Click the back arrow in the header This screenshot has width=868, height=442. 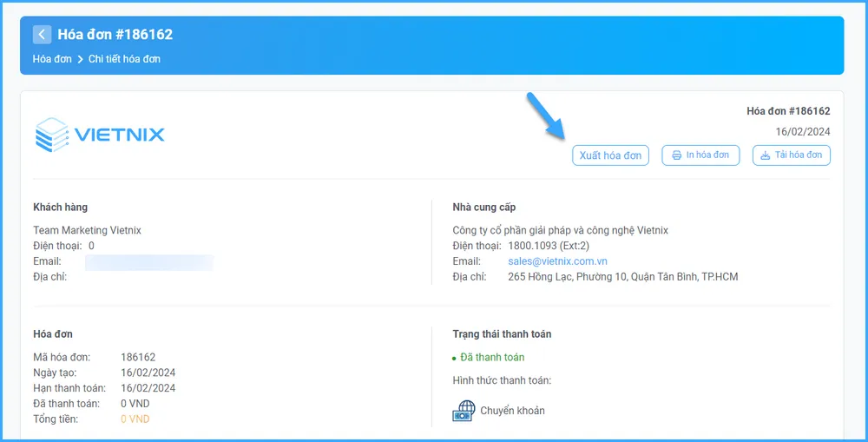click(x=42, y=35)
